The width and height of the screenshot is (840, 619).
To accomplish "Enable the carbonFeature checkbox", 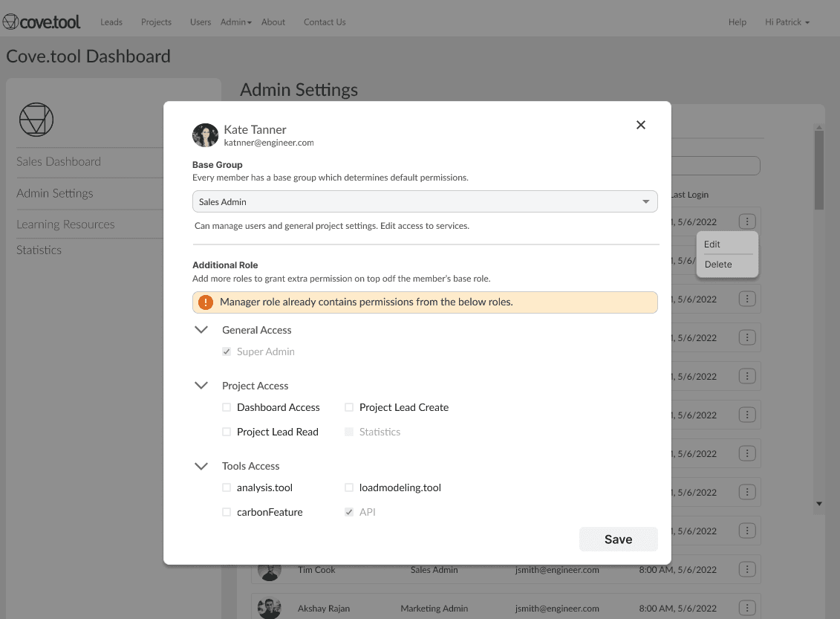I will [x=227, y=512].
